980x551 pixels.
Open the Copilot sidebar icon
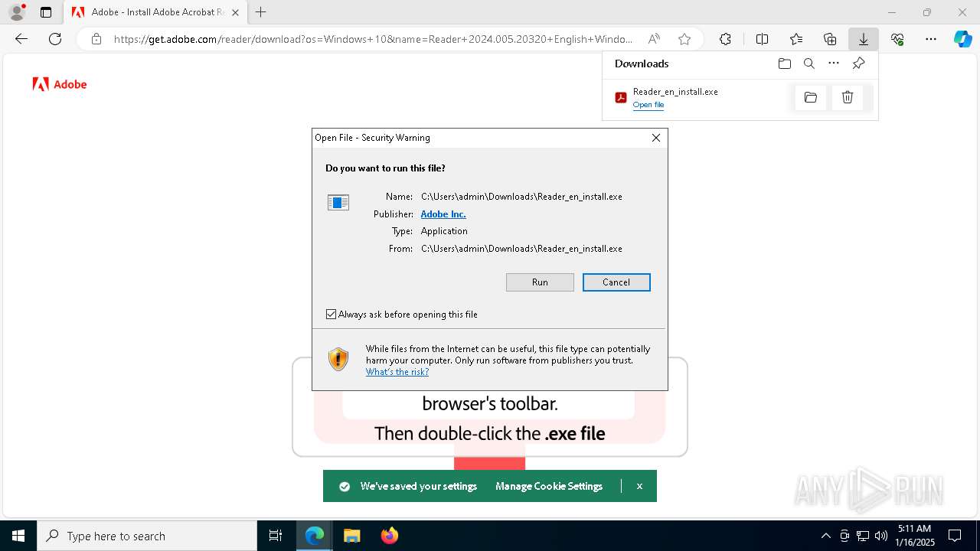click(x=962, y=39)
